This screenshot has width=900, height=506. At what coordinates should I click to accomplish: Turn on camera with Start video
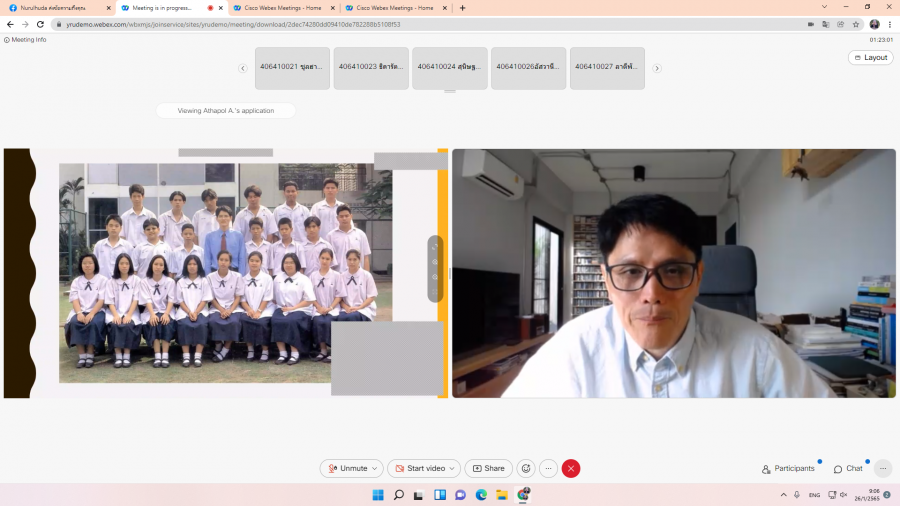point(418,468)
